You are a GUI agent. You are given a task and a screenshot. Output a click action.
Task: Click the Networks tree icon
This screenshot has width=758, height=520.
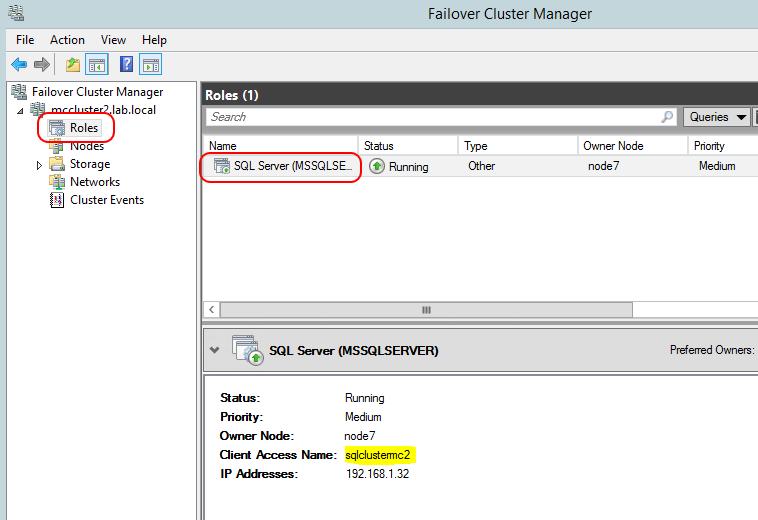(57, 182)
